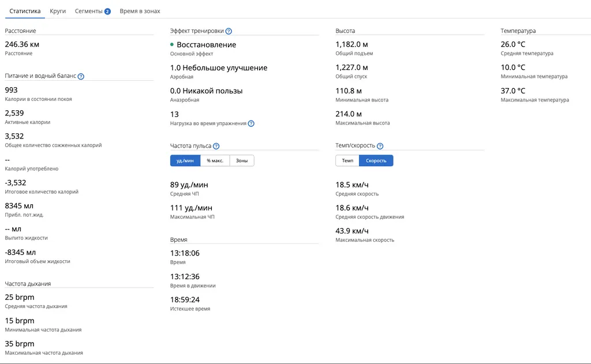Screen dimensions: 591x364
Task: Click the 246.36 км distance value
Action: 22,44
